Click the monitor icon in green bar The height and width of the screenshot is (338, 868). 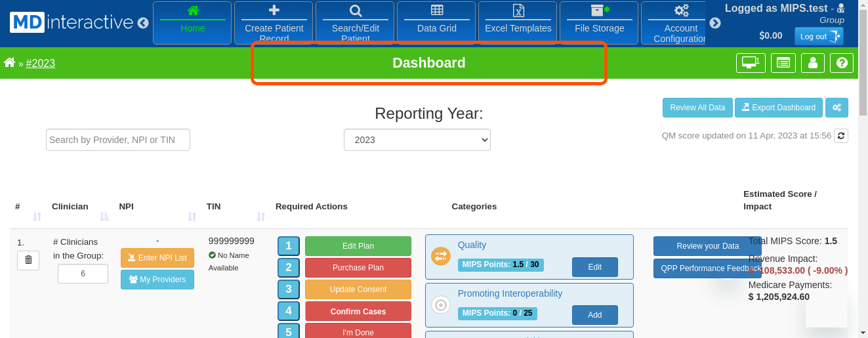point(750,63)
